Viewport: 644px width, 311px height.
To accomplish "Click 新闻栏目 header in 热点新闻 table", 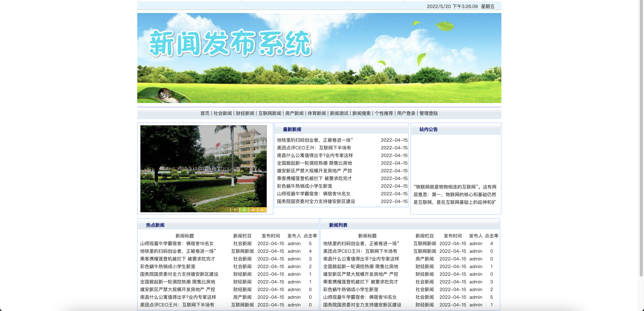I will (x=242, y=236).
